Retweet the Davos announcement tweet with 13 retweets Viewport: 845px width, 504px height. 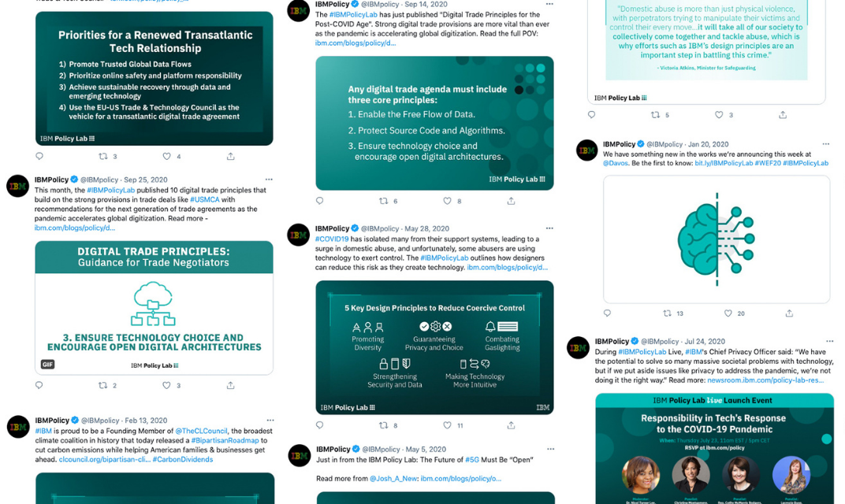[x=667, y=313]
